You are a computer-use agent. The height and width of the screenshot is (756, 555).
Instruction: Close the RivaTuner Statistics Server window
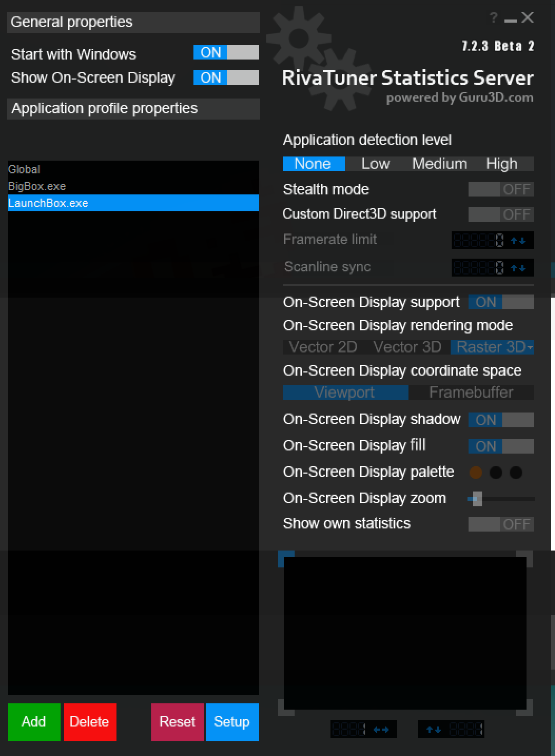[528, 17]
